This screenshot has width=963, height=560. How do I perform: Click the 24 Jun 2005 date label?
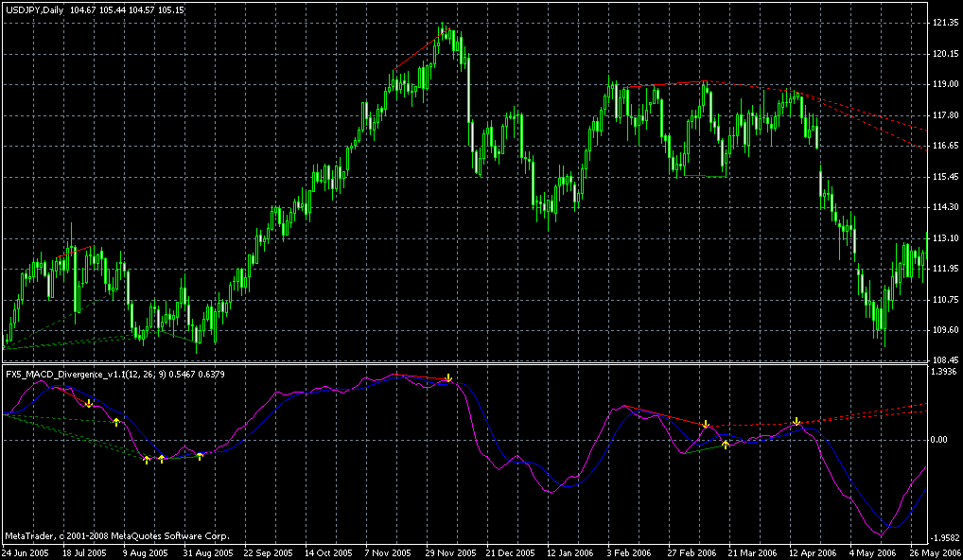(x=25, y=552)
